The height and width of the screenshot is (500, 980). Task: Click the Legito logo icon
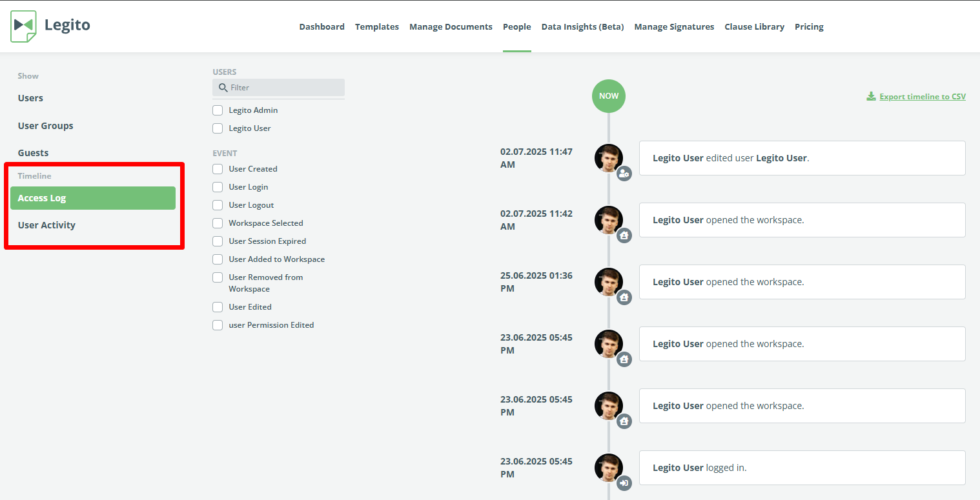coord(24,26)
